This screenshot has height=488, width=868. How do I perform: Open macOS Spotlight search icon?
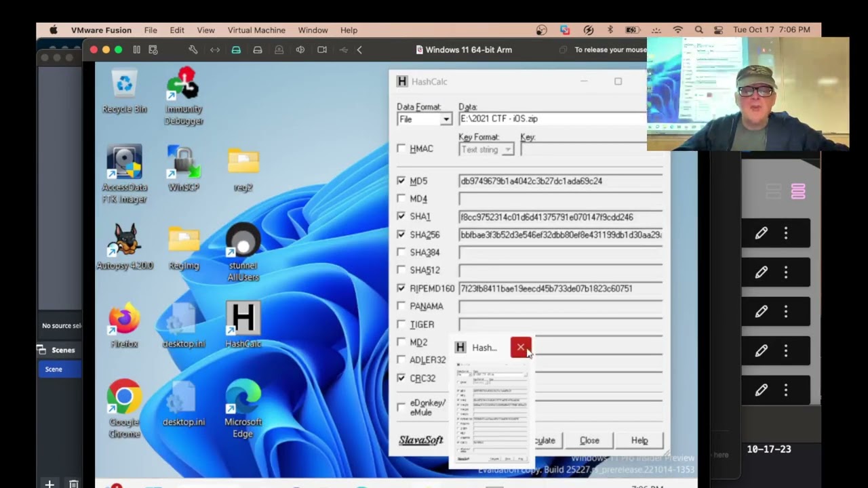coord(698,30)
